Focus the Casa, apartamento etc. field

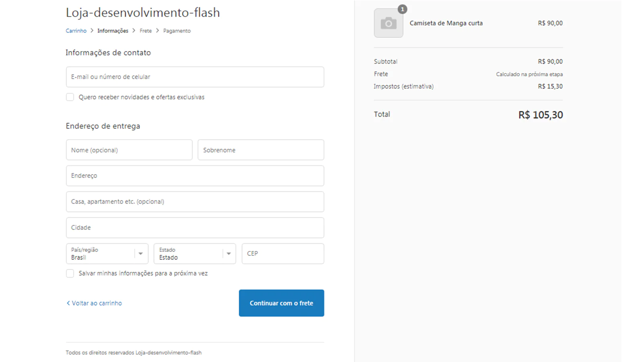[x=195, y=202]
